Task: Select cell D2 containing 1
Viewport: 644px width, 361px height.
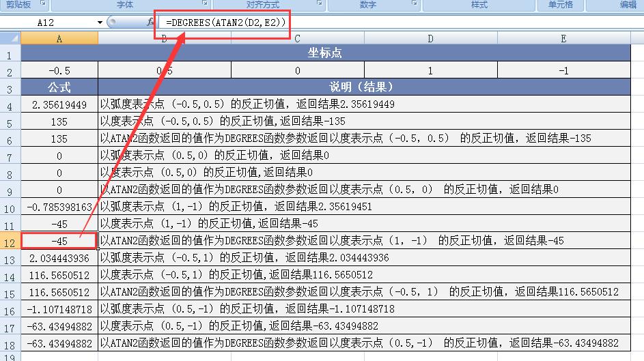Action: [x=430, y=70]
